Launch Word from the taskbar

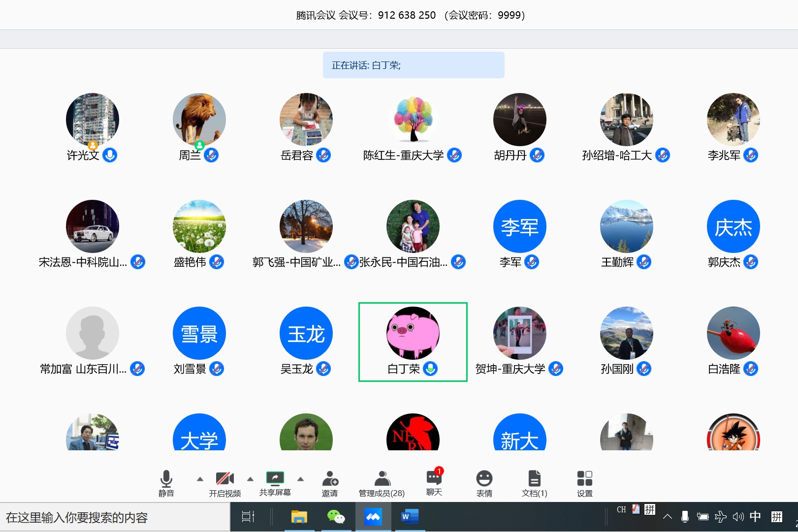point(409,517)
